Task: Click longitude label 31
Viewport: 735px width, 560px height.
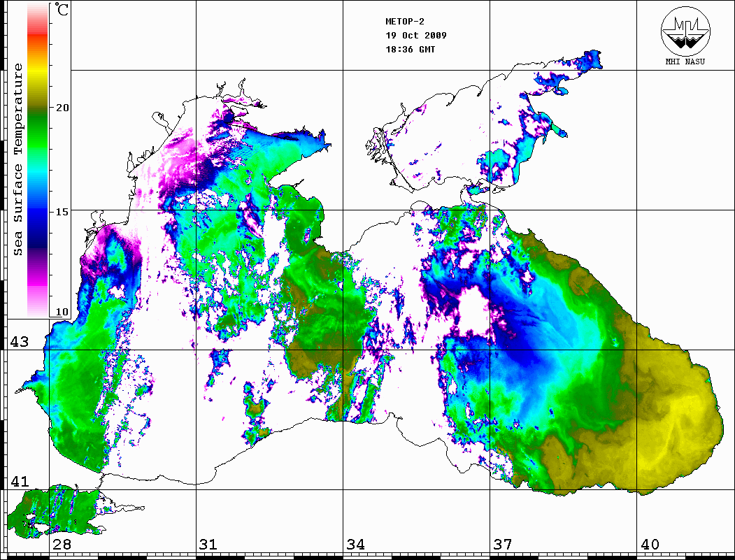Action: (208, 544)
